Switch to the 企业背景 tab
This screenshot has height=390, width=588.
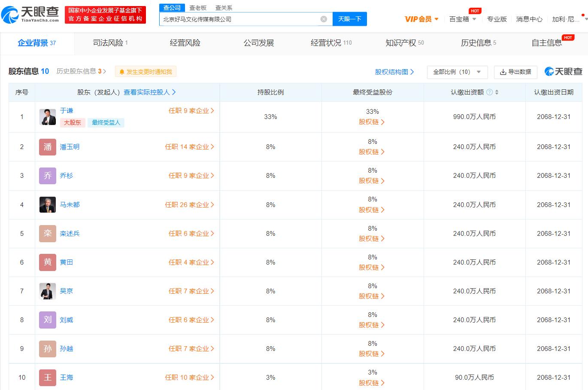[x=37, y=43]
